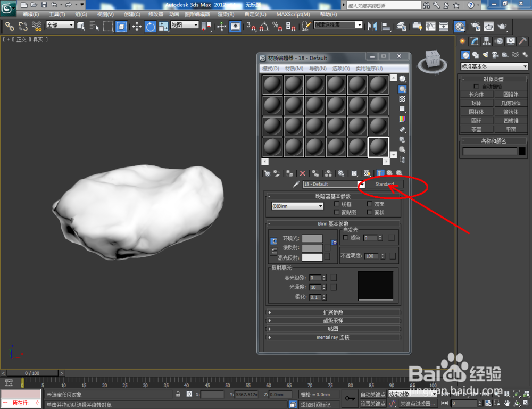Viewport: 532px width, 409px height.
Task: Open the Align tool
Action: pos(386,26)
